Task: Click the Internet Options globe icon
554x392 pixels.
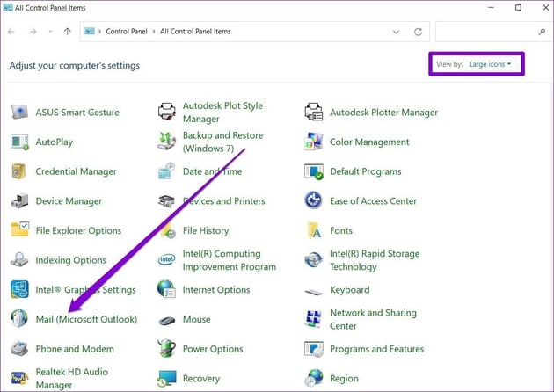Action: coord(167,289)
